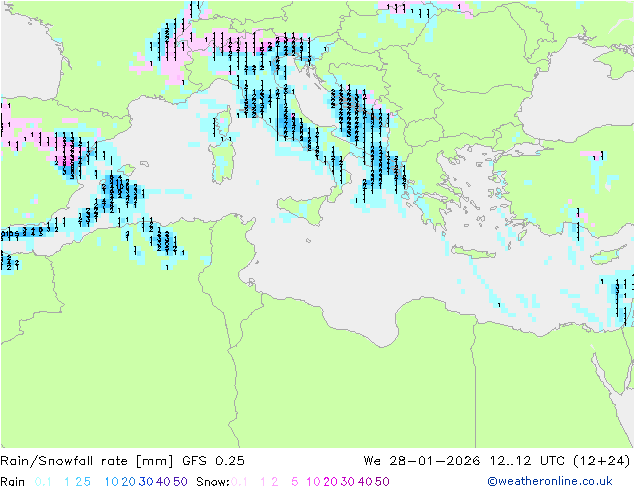Select the Rain legend value 40
The image size is (634, 490).
[x=163, y=482]
